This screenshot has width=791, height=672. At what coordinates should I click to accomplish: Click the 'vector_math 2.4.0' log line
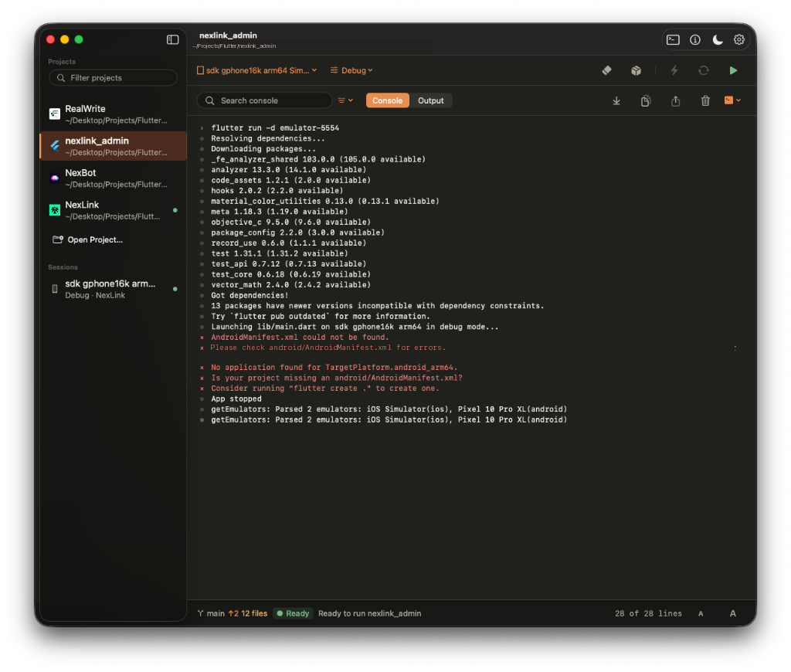pos(290,284)
